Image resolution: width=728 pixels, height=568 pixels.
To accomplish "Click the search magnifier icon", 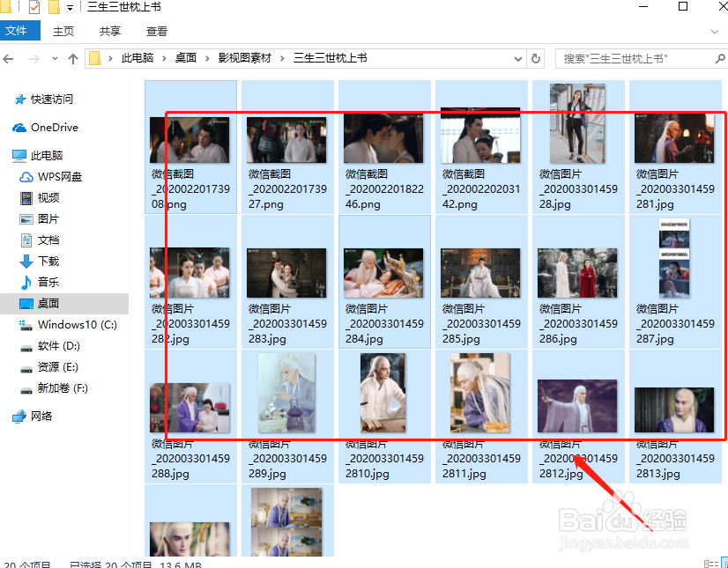I will click(720, 58).
